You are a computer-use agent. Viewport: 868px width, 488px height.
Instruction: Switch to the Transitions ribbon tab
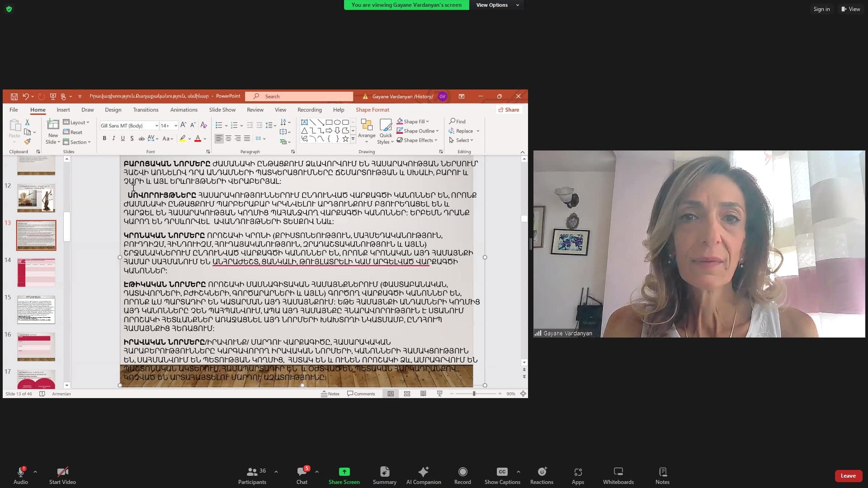point(146,110)
